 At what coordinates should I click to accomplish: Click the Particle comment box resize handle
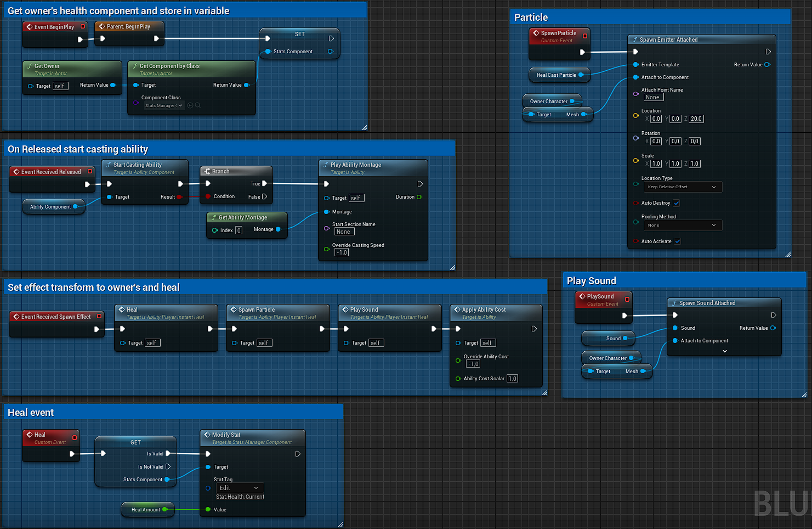787,254
